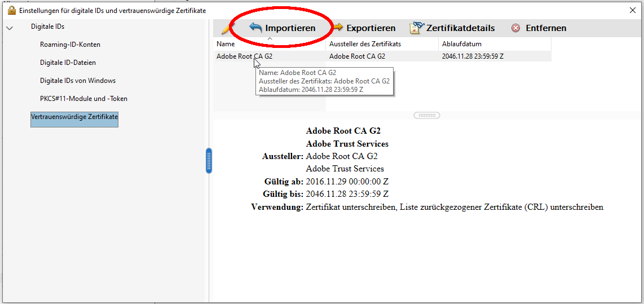644x304 pixels.
Task: Open Digitale IDs von Windows
Action: [x=78, y=81]
